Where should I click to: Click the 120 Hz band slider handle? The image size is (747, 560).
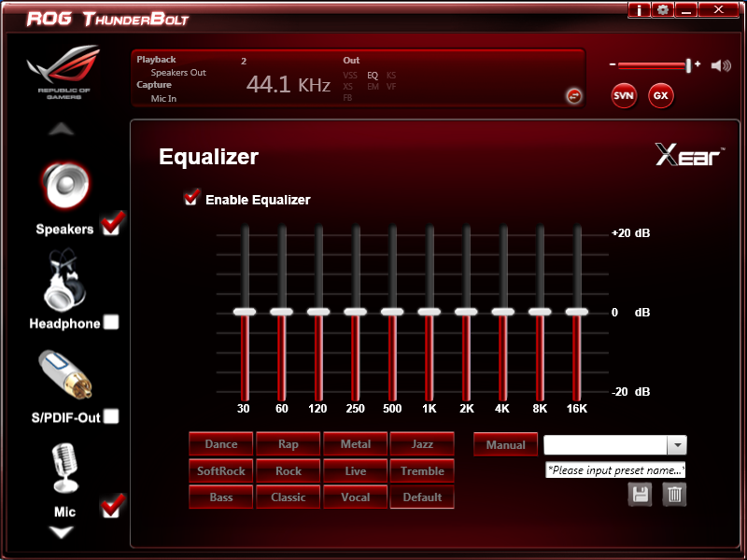[x=318, y=312]
